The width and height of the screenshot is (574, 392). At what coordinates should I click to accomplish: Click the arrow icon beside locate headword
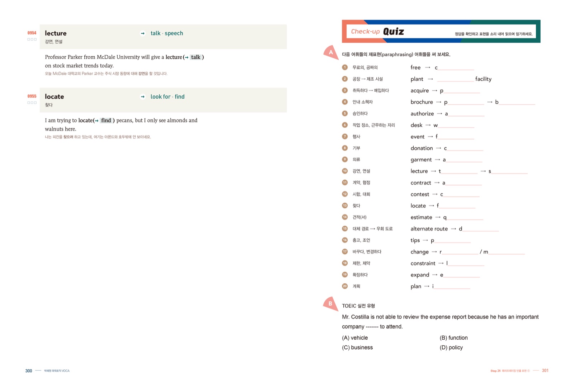[x=142, y=97]
